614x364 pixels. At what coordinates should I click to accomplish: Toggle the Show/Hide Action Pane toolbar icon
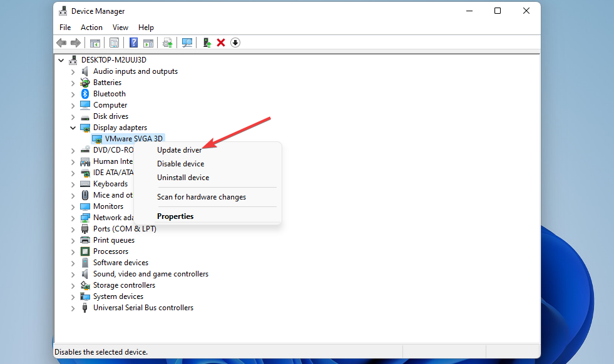pos(148,43)
